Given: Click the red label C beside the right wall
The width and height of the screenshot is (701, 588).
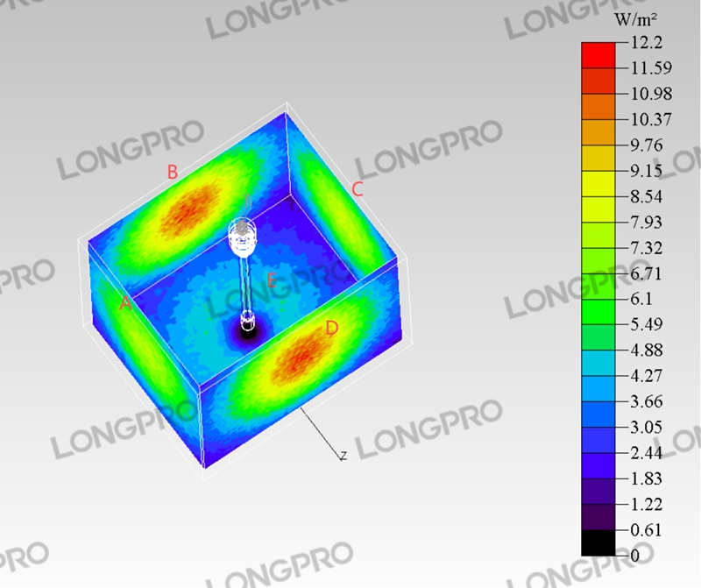Looking at the screenshot, I should click(358, 189).
